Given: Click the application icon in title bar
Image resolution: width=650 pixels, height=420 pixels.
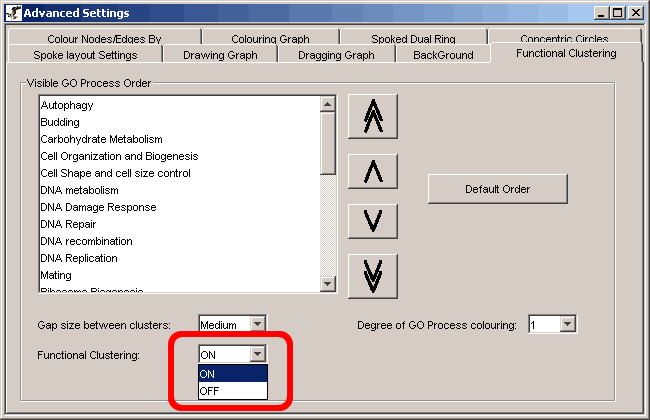Looking at the screenshot, I should (12, 12).
